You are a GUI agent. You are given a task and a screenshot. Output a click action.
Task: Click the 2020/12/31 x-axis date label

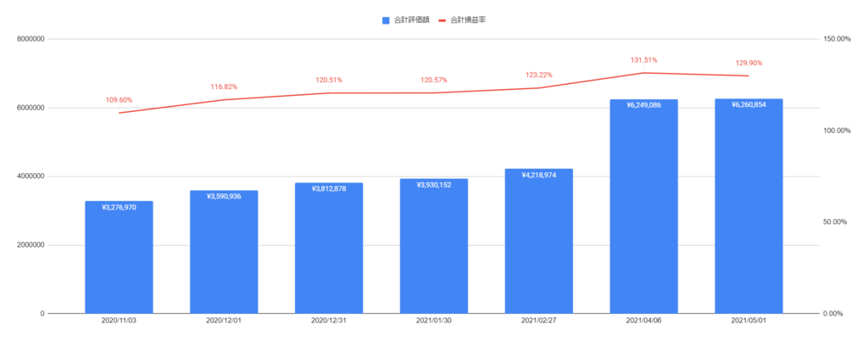point(329,321)
